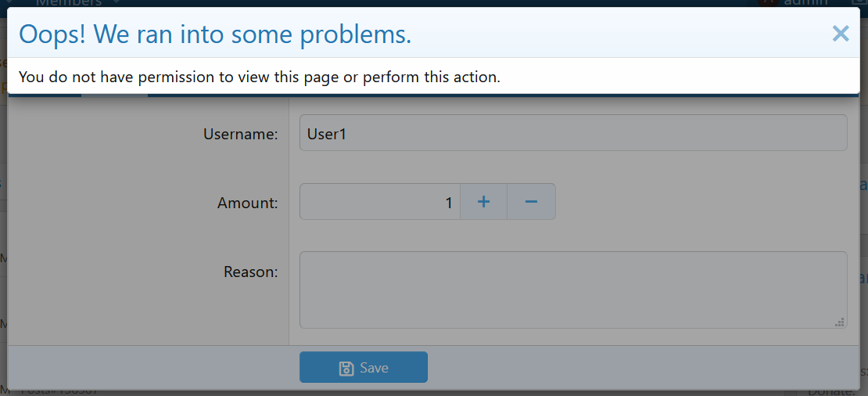Focus the Username input field

(573, 133)
